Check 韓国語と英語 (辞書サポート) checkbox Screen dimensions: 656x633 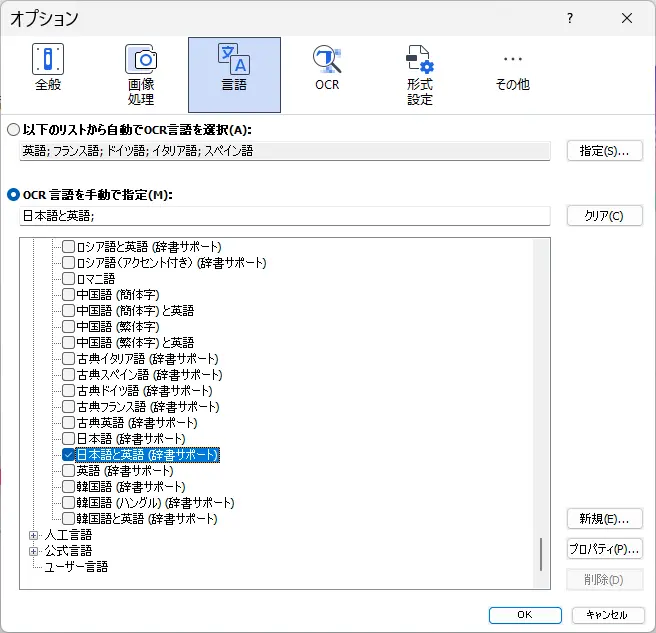tap(68, 519)
